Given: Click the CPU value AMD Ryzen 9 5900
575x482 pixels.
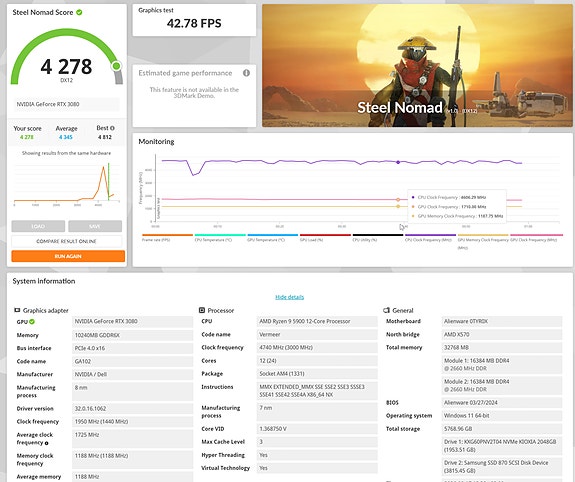Looking at the screenshot, I should coord(317,321).
